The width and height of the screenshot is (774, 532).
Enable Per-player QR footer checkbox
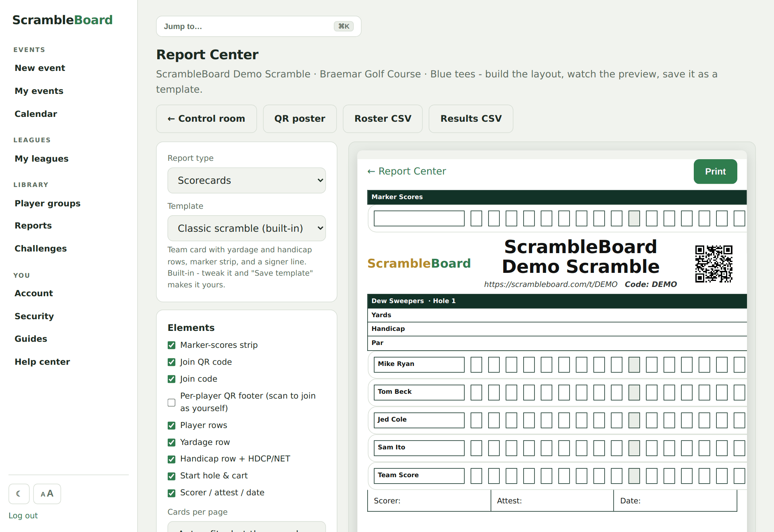coord(171,402)
